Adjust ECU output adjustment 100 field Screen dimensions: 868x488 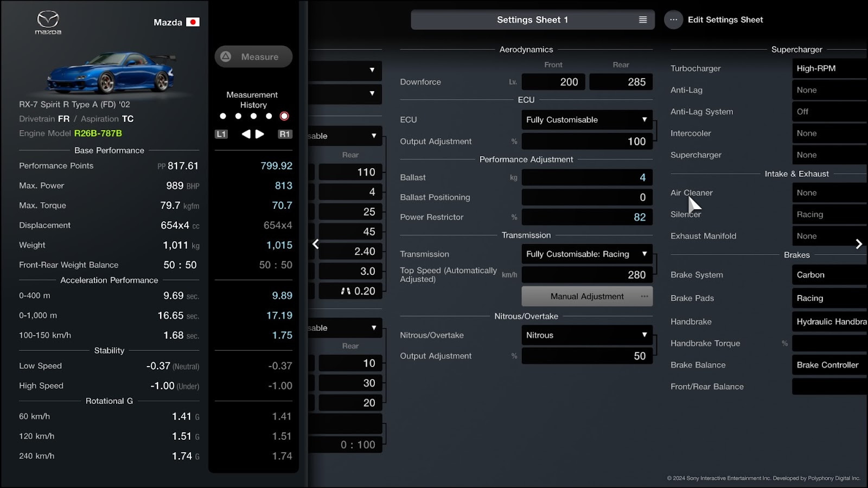(587, 142)
